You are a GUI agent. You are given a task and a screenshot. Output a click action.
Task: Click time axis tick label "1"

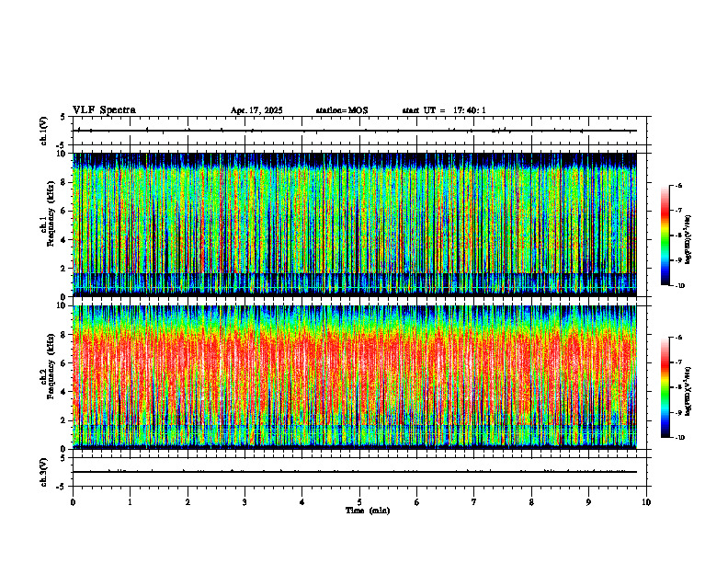131,502
